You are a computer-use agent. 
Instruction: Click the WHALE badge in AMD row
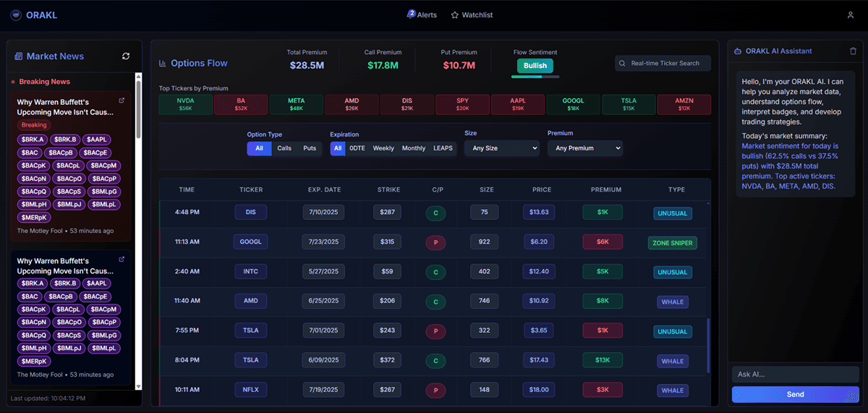pyautogui.click(x=672, y=302)
